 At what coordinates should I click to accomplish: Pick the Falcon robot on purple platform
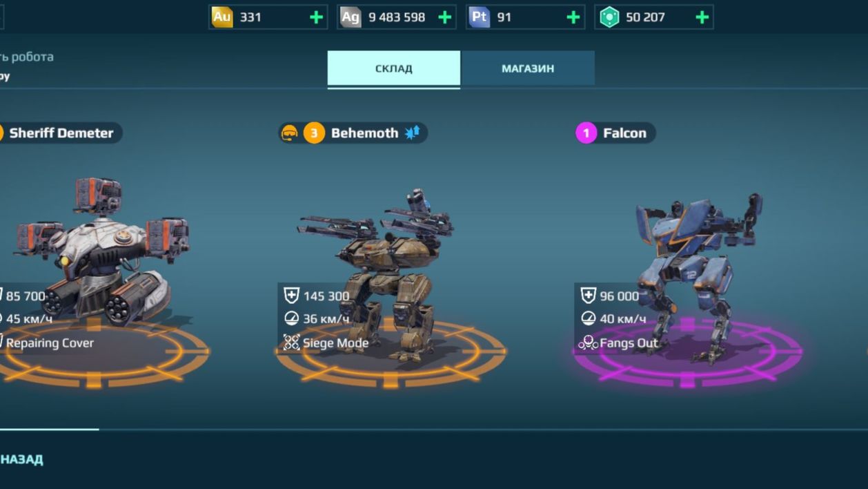click(x=697, y=276)
